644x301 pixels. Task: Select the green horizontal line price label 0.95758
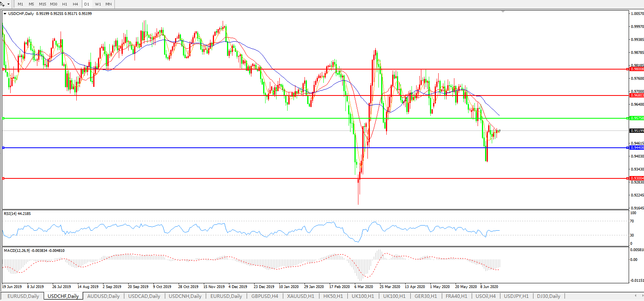tap(637, 118)
